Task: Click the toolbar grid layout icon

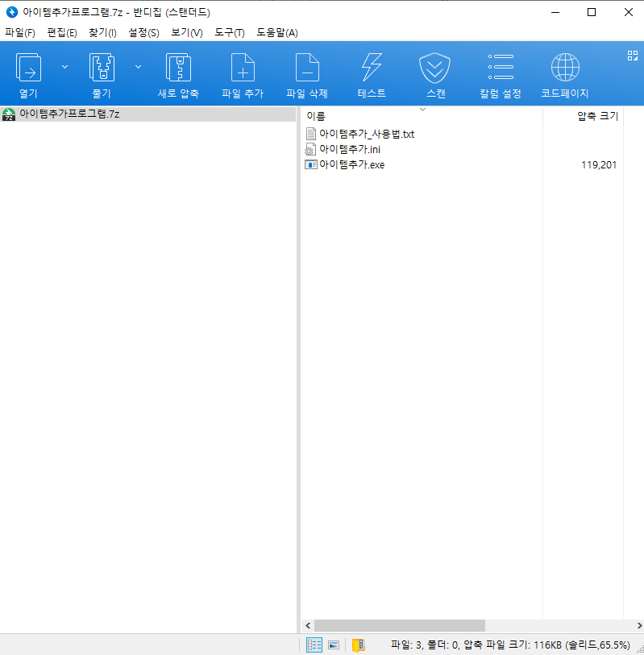Action: [632, 56]
